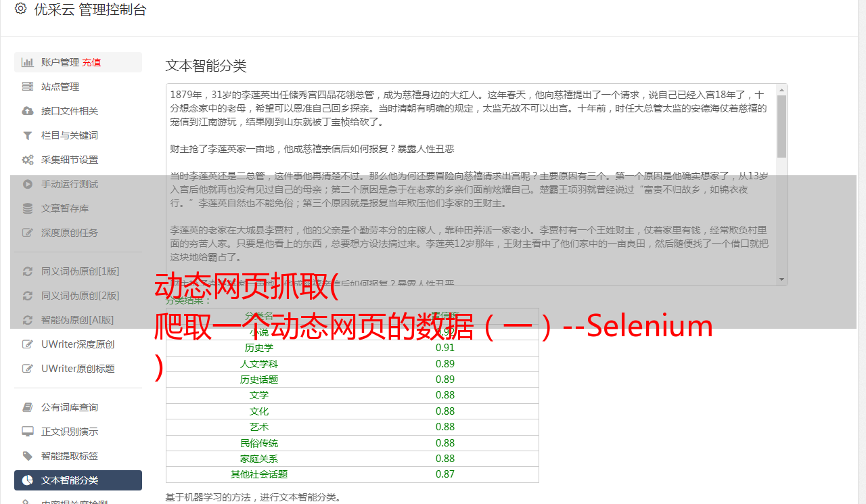
Task: Click the bar chart icon for 账户管理
Action: [28, 62]
